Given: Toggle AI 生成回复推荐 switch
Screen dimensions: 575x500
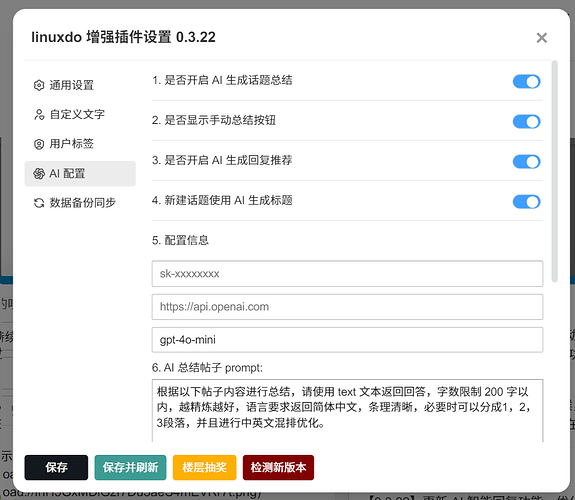Looking at the screenshot, I should pyautogui.click(x=526, y=161).
